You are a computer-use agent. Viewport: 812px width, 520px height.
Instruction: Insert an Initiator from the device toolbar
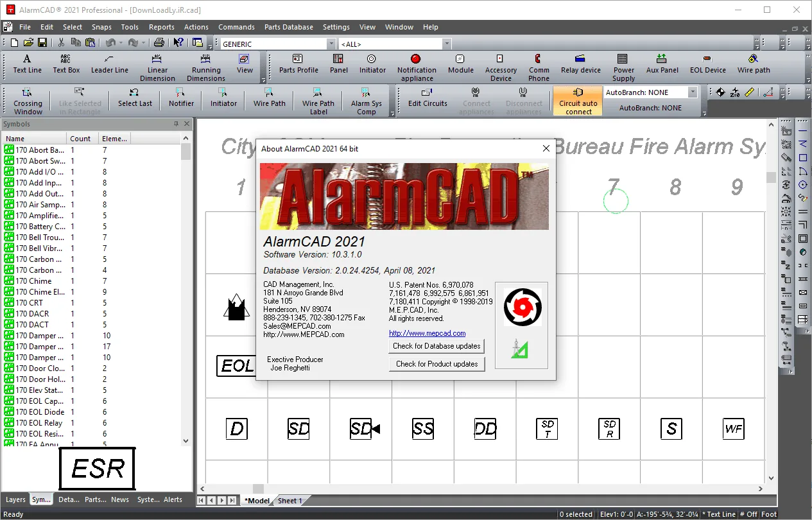(372, 64)
